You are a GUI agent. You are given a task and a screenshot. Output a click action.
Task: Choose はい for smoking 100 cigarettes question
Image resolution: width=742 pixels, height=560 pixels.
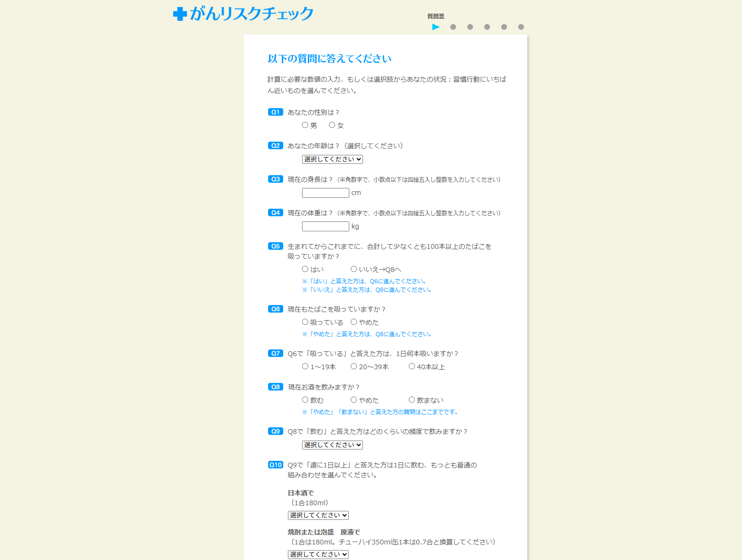(x=305, y=269)
